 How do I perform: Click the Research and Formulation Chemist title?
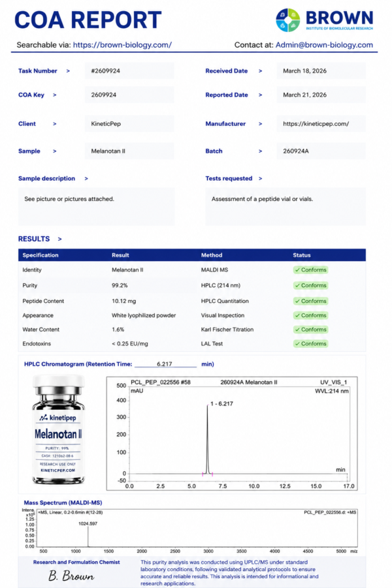pyautogui.click(x=76, y=562)
